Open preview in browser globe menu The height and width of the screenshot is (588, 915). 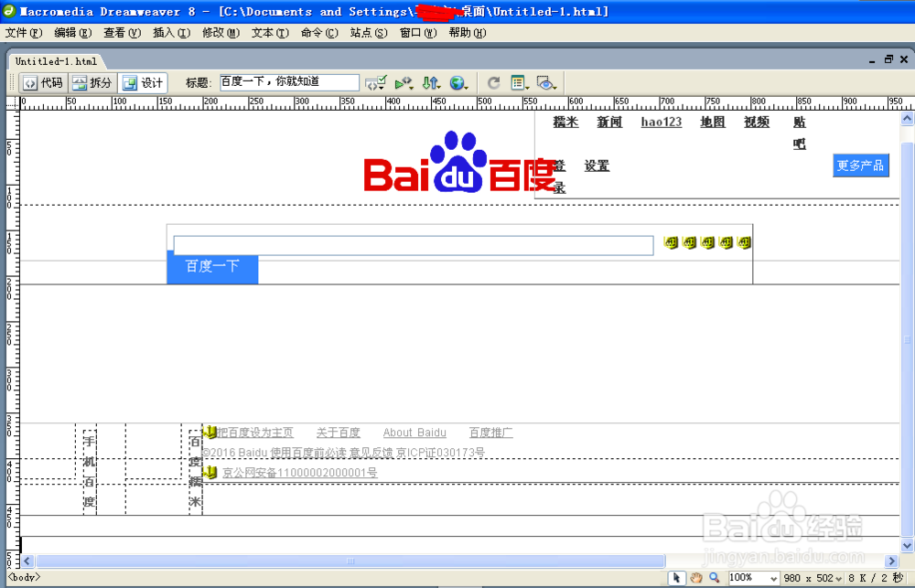(x=458, y=83)
